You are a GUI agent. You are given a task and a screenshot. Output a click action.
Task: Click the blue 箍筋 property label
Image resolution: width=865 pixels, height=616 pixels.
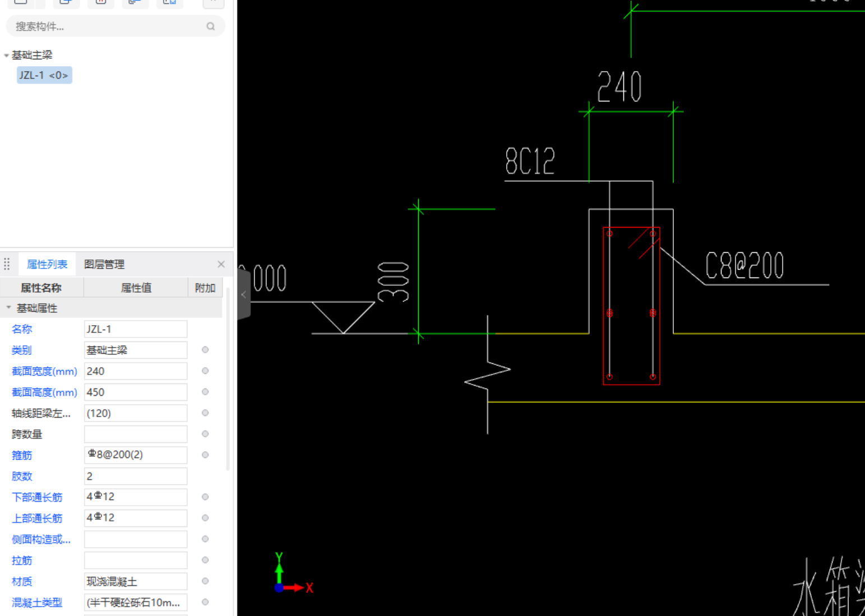tap(22, 455)
